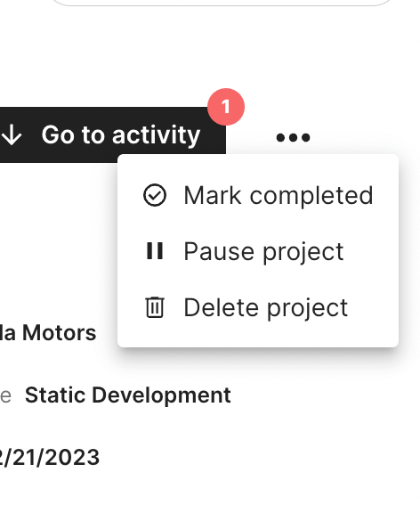Click the trash can icon
The width and height of the screenshot is (420, 505).
155,307
